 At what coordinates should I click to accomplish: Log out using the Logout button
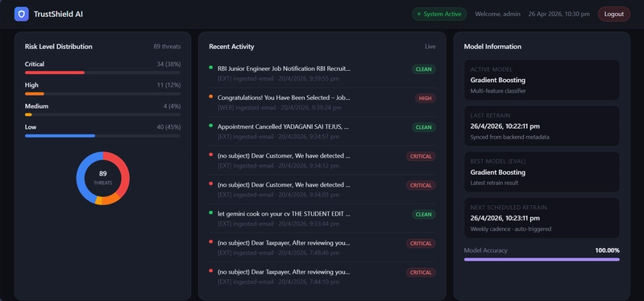[614, 14]
